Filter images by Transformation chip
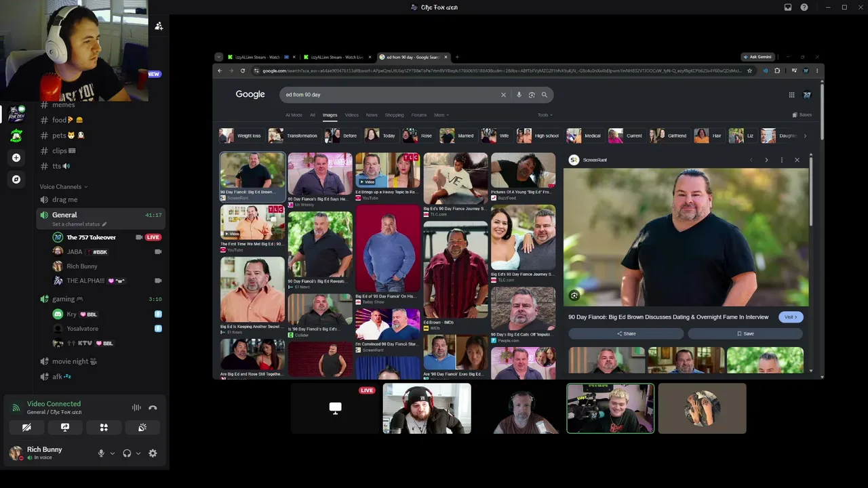Viewport: 868px width, 488px height. tap(294, 136)
